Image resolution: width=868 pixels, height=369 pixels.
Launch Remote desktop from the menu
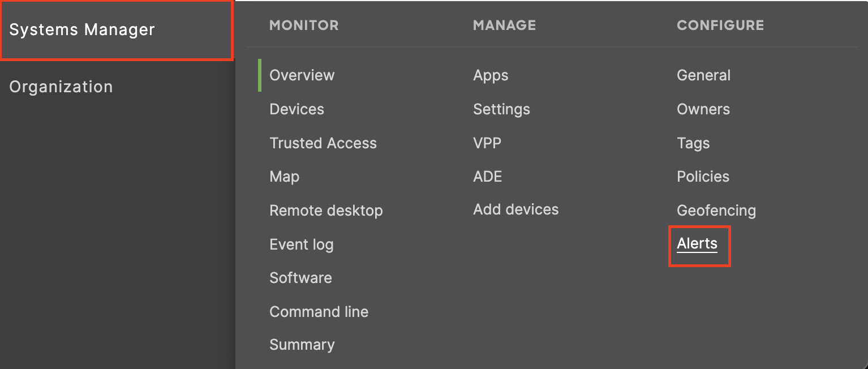(326, 211)
